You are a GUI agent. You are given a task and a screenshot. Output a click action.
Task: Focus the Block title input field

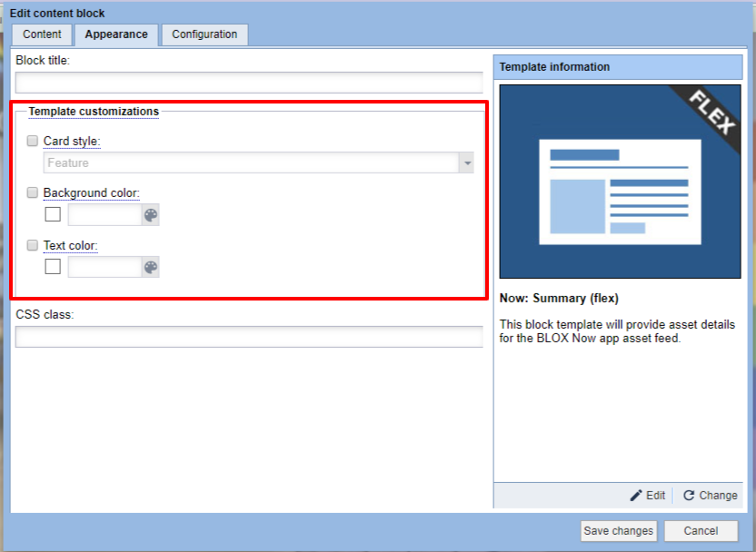[248, 83]
